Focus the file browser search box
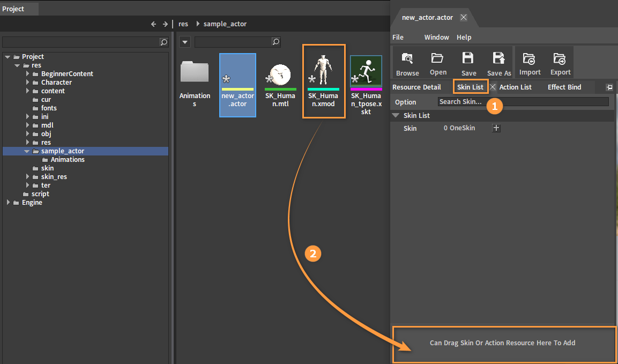 click(x=237, y=41)
